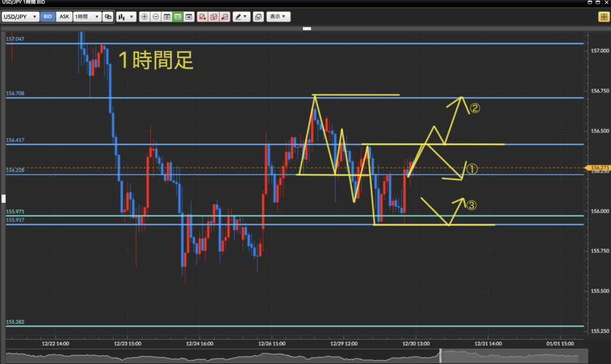Click the chart link icon beside timeframe
The width and height of the screenshot is (611, 364).
coord(108,17)
